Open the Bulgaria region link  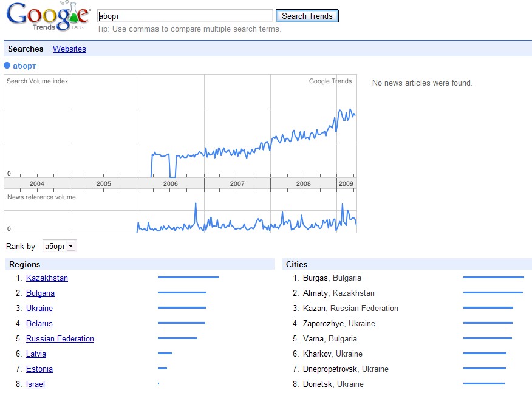click(40, 293)
